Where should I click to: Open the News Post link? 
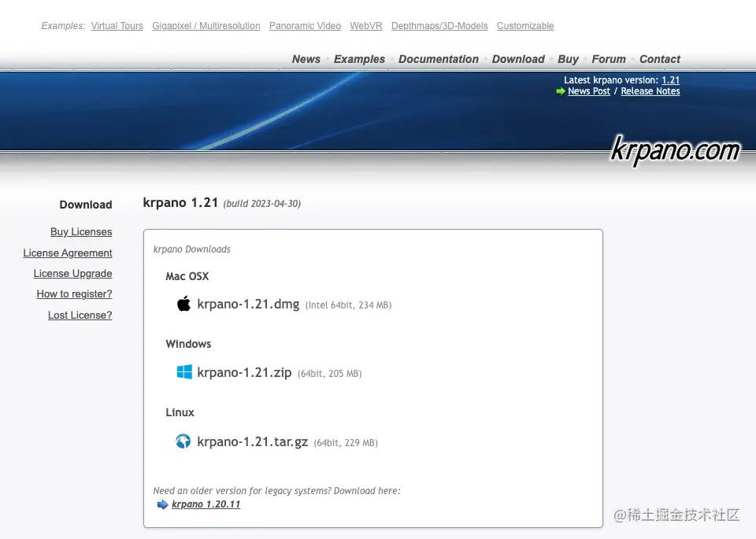coord(589,91)
